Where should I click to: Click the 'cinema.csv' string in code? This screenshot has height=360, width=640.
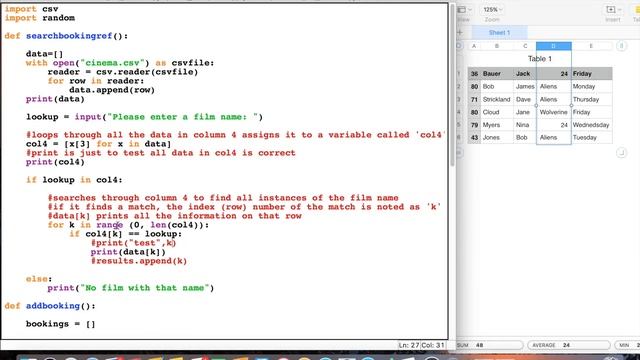point(112,63)
